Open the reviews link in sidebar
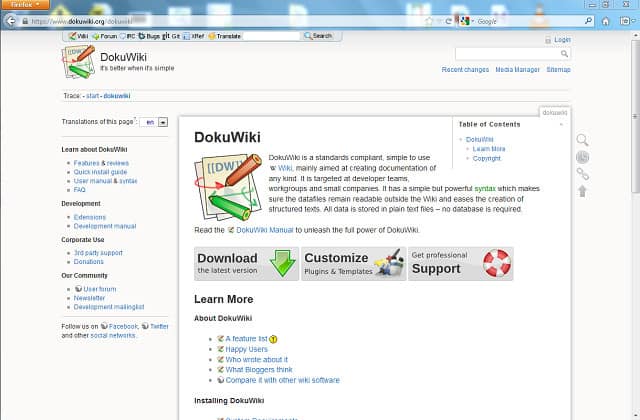The image size is (640, 420). [118, 163]
